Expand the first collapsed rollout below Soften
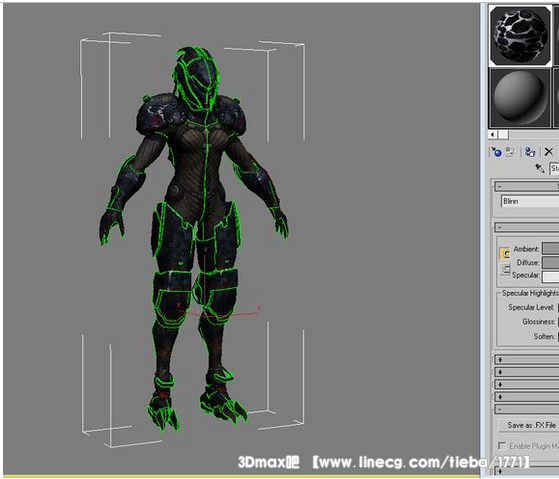 click(x=527, y=360)
